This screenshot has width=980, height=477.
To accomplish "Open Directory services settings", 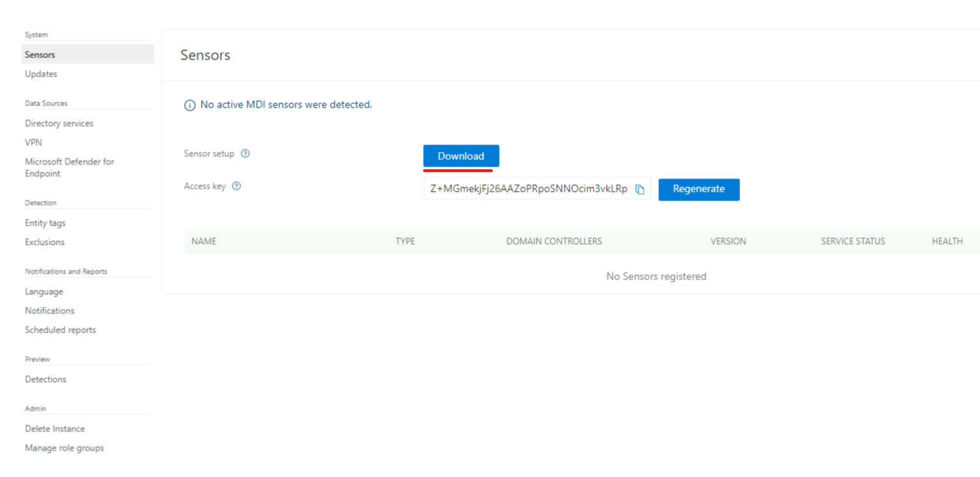I will pos(59,123).
